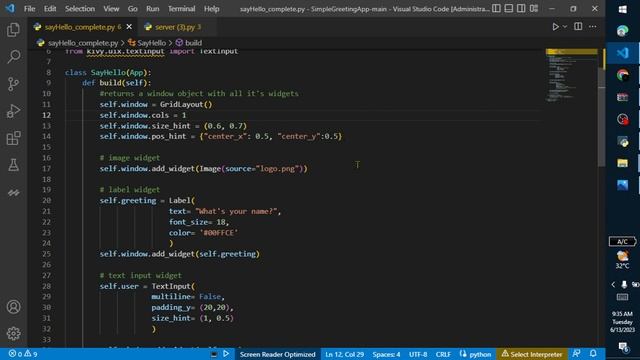Show hidden tray icons chevron
Image resolution: width=640 pixels, height=360 pixels.
(613, 284)
